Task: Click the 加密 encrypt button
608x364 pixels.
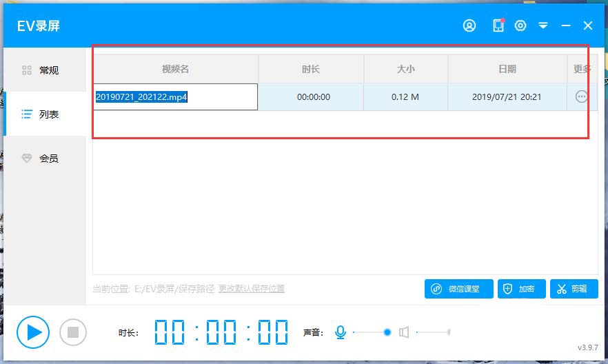Action: tap(520, 289)
